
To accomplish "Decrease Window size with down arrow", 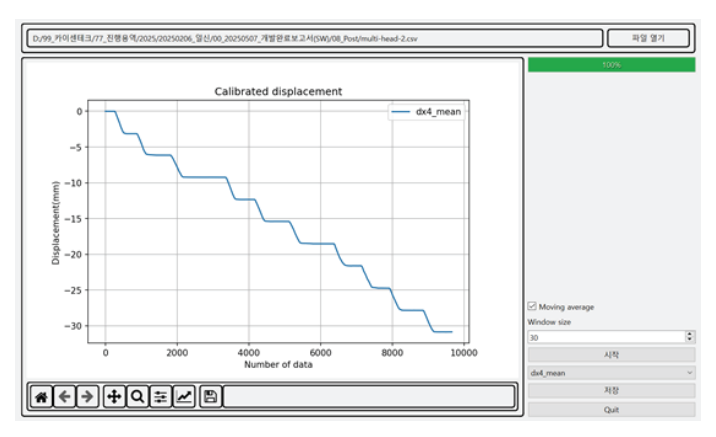I will (x=689, y=341).
